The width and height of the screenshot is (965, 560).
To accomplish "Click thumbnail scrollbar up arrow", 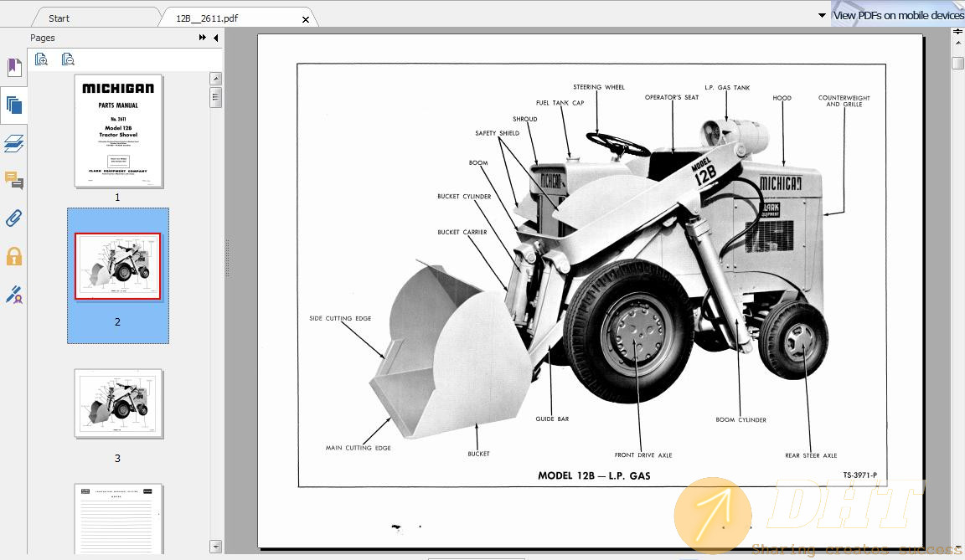I will 215,79.
